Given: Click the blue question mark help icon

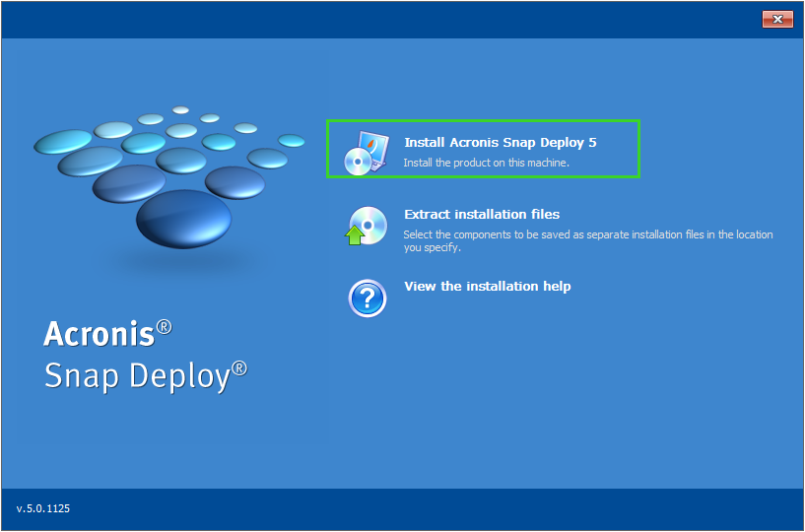Looking at the screenshot, I should click(367, 298).
